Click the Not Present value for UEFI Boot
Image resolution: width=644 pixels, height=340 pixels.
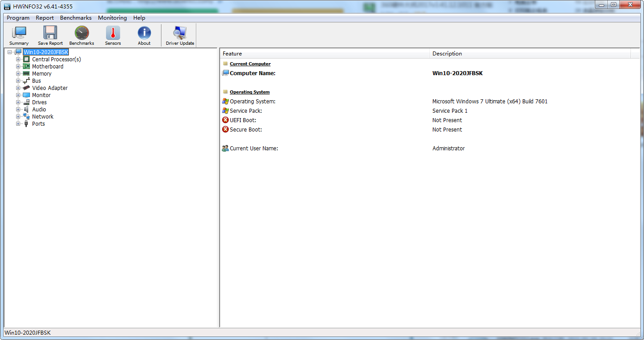pyautogui.click(x=447, y=120)
